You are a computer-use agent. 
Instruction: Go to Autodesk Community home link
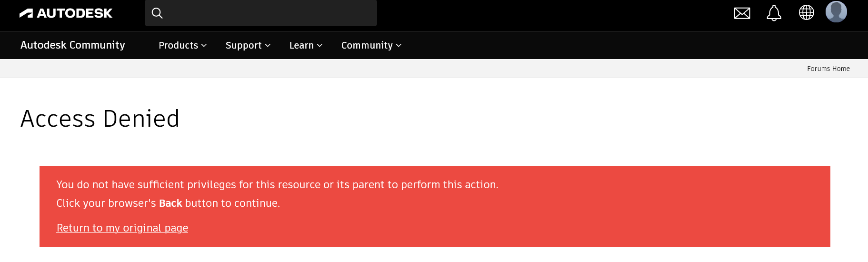[73, 45]
